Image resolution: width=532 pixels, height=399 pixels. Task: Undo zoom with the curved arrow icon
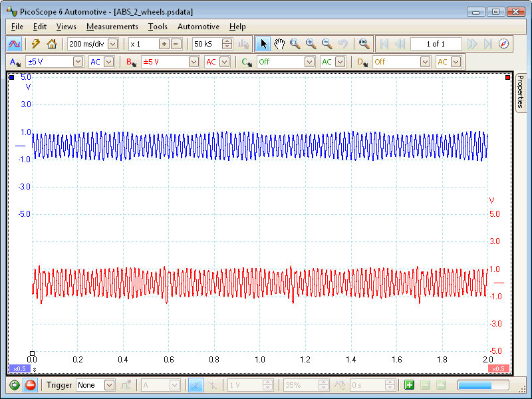click(343, 44)
